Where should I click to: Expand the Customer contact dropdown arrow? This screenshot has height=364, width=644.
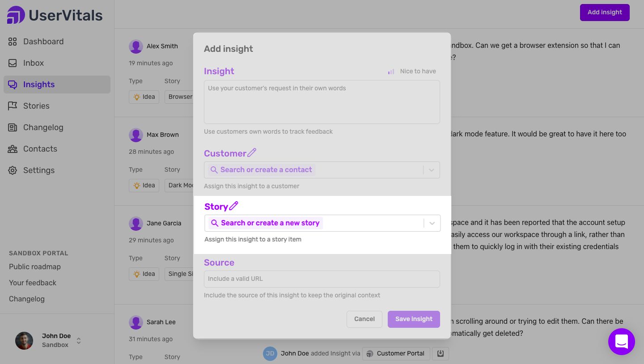(x=432, y=170)
